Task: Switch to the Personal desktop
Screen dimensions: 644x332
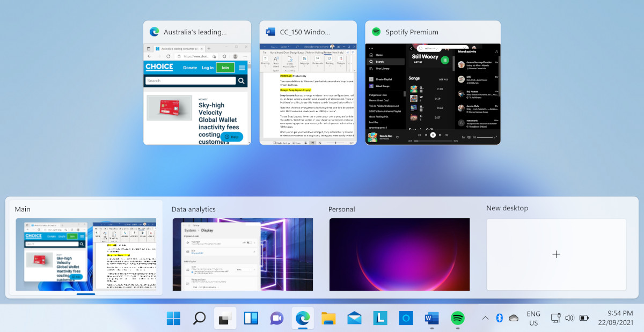Action: click(399, 254)
